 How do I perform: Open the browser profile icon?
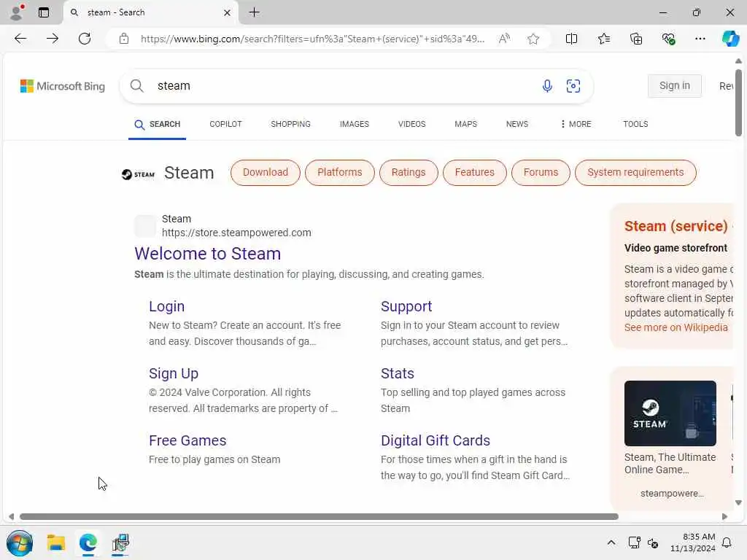pos(16,12)
